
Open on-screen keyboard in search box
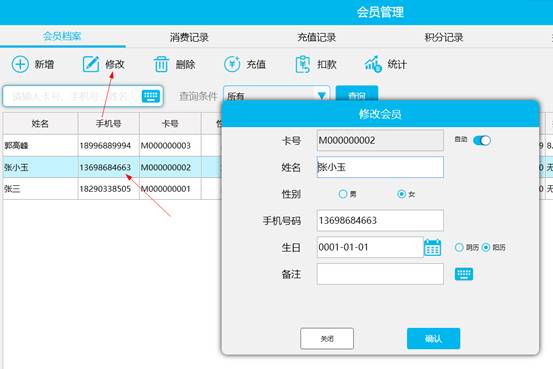click(151, 96)
